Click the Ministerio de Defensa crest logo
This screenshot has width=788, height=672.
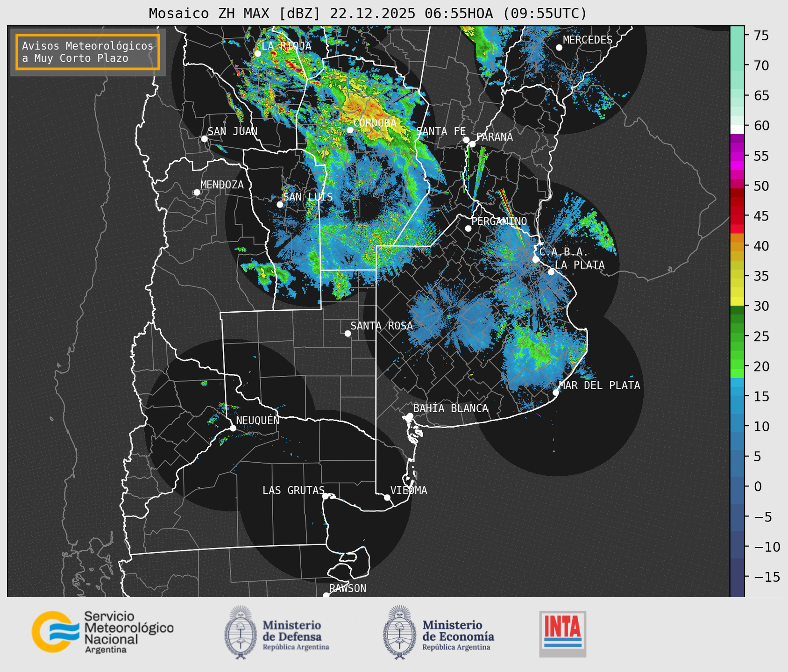tap(241, 632)
